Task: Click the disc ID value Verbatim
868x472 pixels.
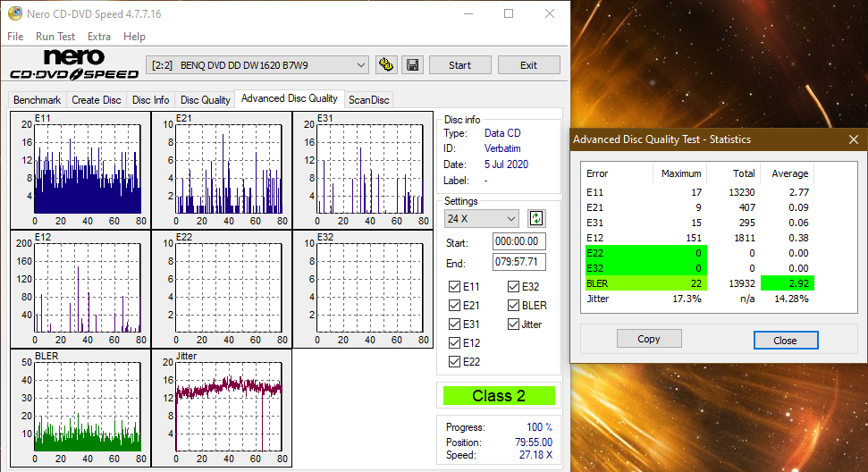Action: point(502,148)
